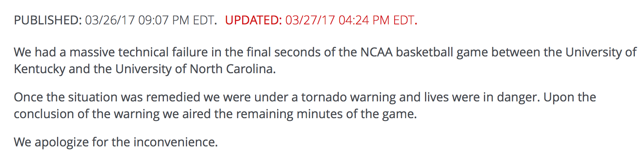The image size is (644, 154).
Task: Click the red UPDATED label
Action: click(254, 20)
